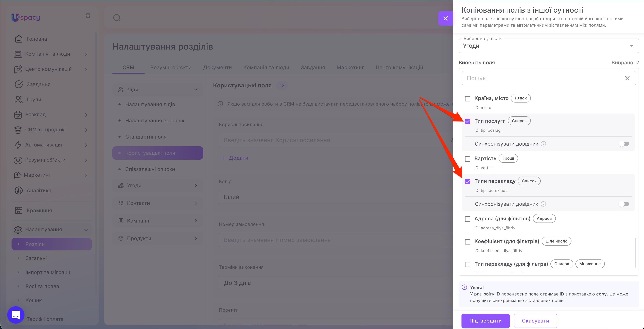This screenshot has width=644, height=329.
Task: Open the Виберіть сутність dropdown
Action: coord(549,46)
